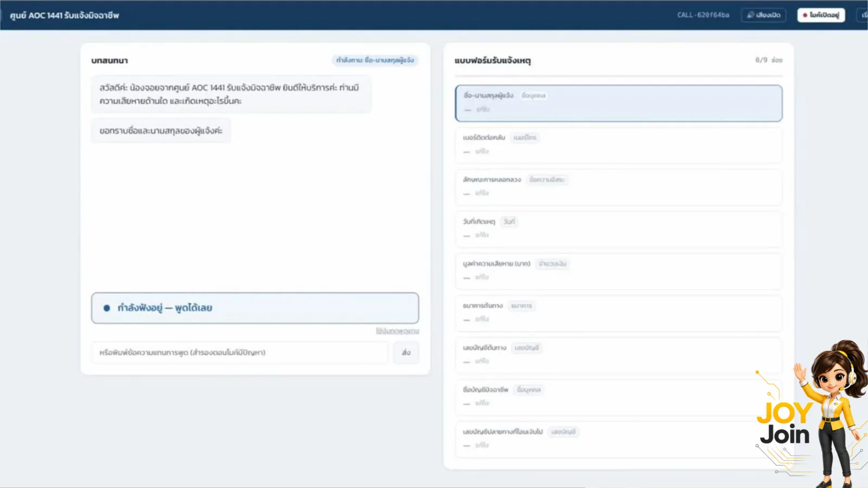Viewport: 868px width, 488px height.
Task: Click แก้ไข under เลขบัญชีปลายทางที่โอนเงินไป
Action: click(x=482, y=445)
